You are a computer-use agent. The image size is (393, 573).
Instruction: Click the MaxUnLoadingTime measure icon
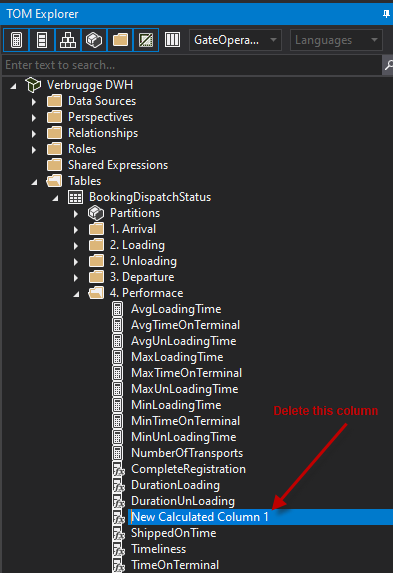point(117,389)
